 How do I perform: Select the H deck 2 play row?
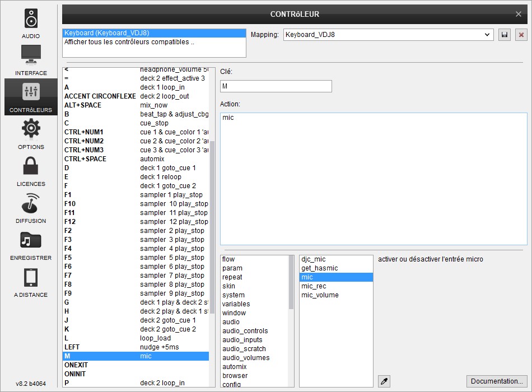pyautogui.click(x=136, y=311)
